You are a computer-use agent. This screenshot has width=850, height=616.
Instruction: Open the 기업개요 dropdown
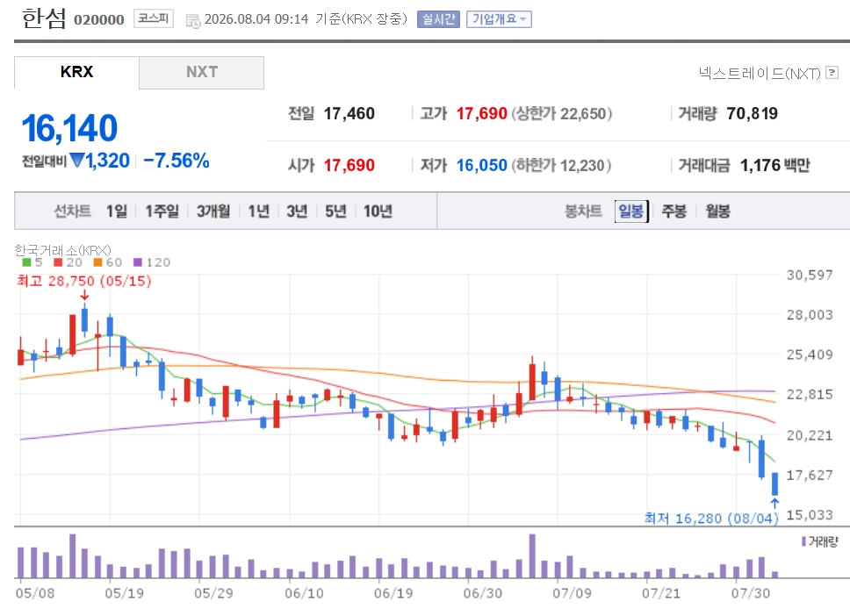499,19
